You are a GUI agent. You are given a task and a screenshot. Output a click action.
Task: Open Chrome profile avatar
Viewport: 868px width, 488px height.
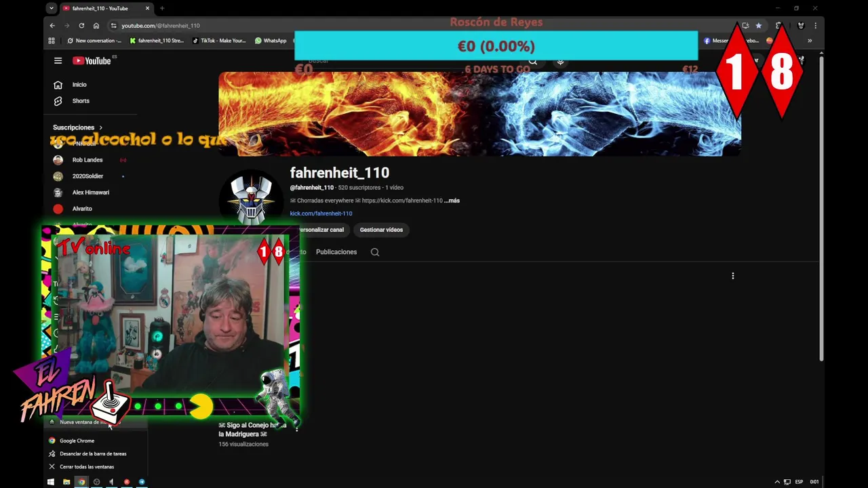pyautogui.click(x=801, y=26)
